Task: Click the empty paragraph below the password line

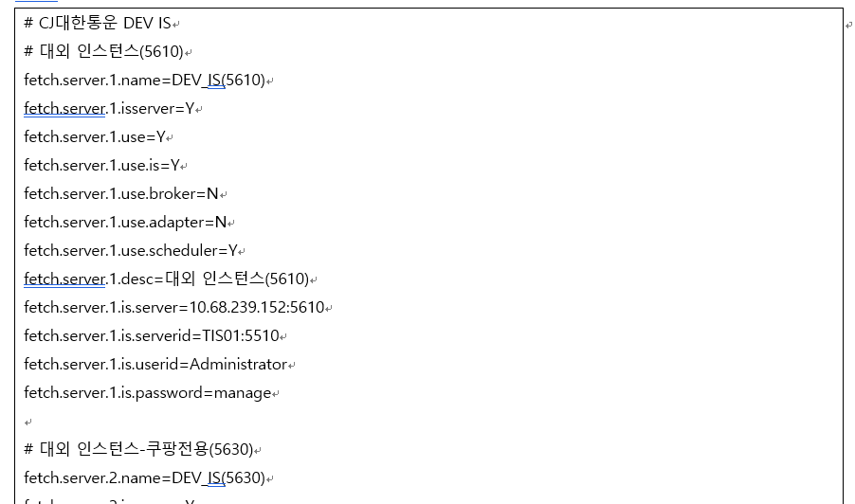Action: click(28, 422)
